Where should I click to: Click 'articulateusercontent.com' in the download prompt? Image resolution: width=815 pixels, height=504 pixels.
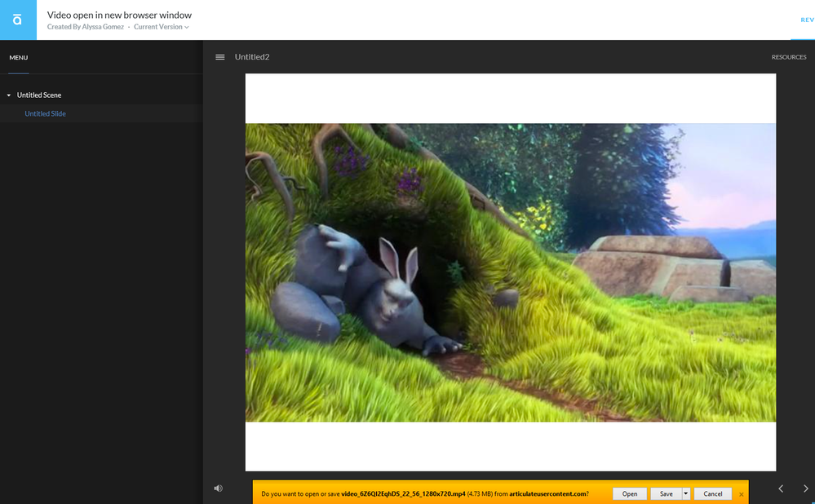pos(548,494)
